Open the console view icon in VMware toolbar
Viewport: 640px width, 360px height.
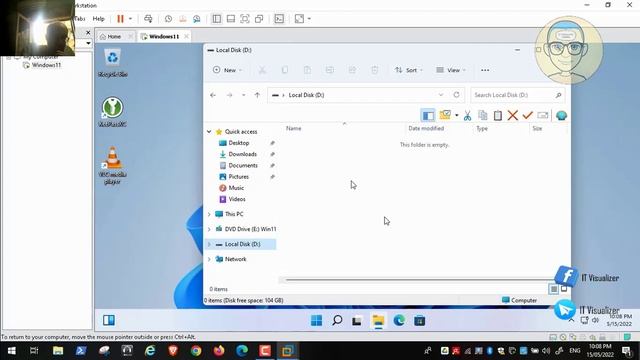[x=279, y=19]
